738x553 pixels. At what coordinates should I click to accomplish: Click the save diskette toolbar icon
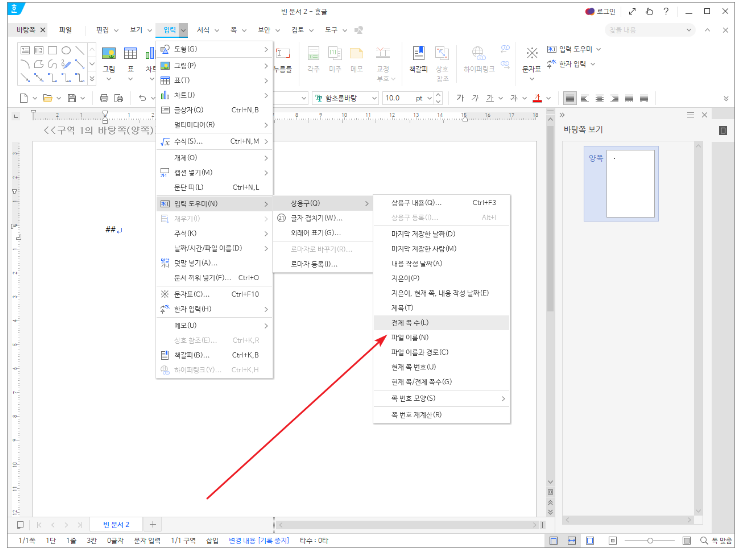tap(72, 98)
